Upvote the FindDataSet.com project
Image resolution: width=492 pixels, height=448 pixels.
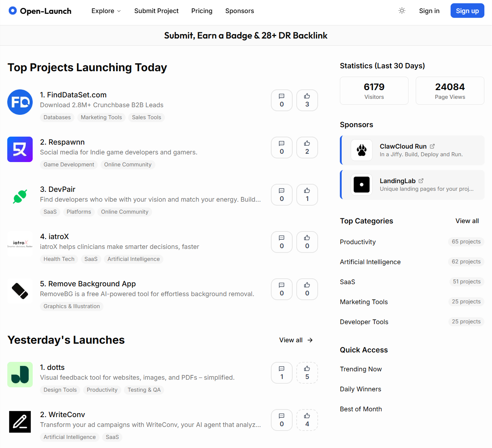[x=307, y=100]
